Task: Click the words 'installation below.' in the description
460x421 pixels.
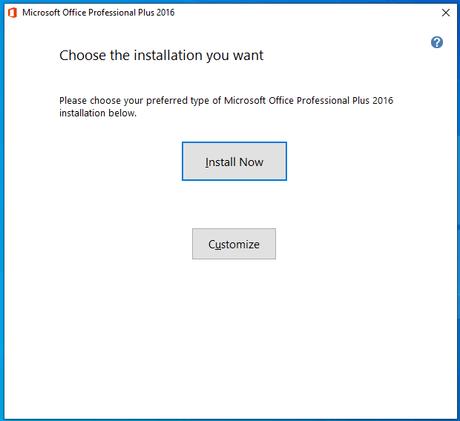Action: [x=98, y=113]
